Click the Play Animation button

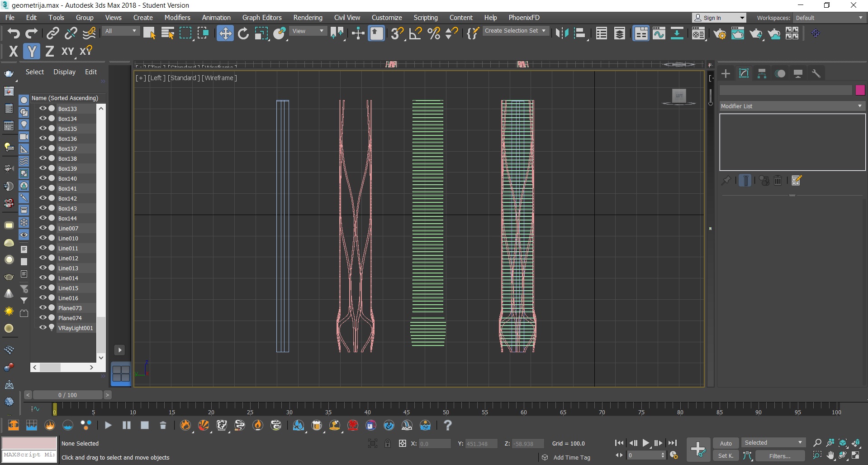[x=646, y=443]
